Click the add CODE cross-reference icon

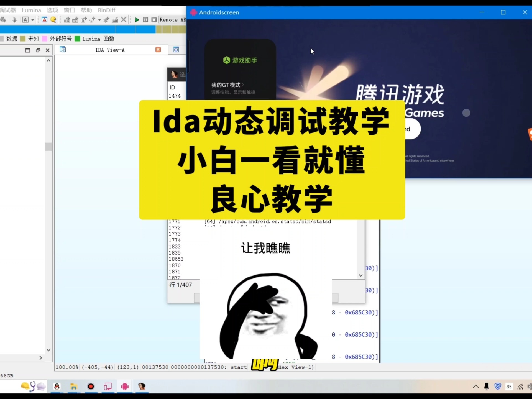coord(67,20)
